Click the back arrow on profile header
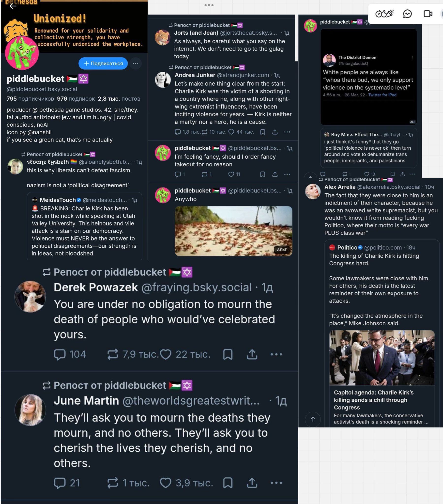The image size is (443, 504). pos(13,6)
